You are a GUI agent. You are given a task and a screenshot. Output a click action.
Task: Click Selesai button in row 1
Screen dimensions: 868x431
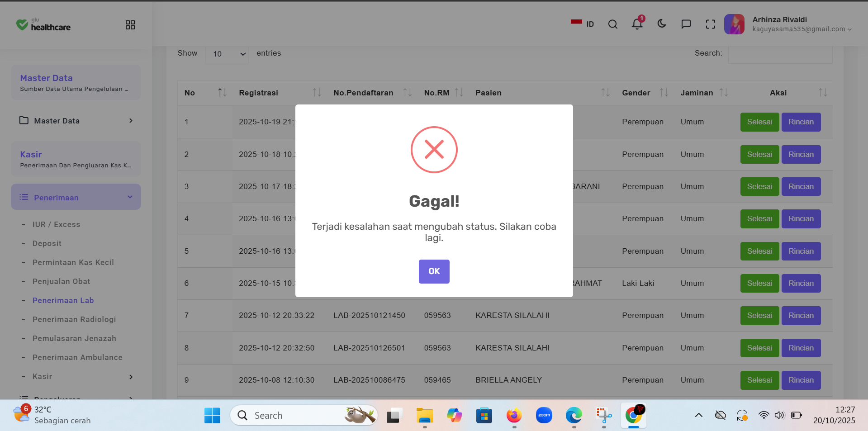(x=759, y=122)
